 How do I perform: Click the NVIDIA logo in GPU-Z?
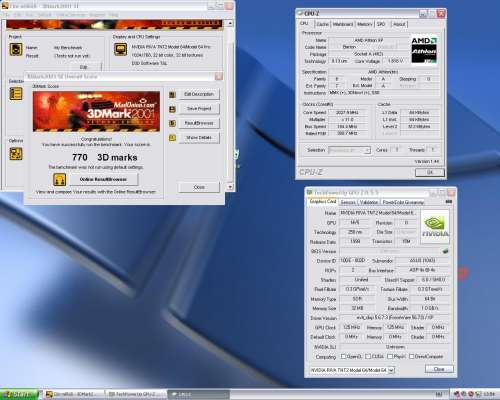point(435,226)
